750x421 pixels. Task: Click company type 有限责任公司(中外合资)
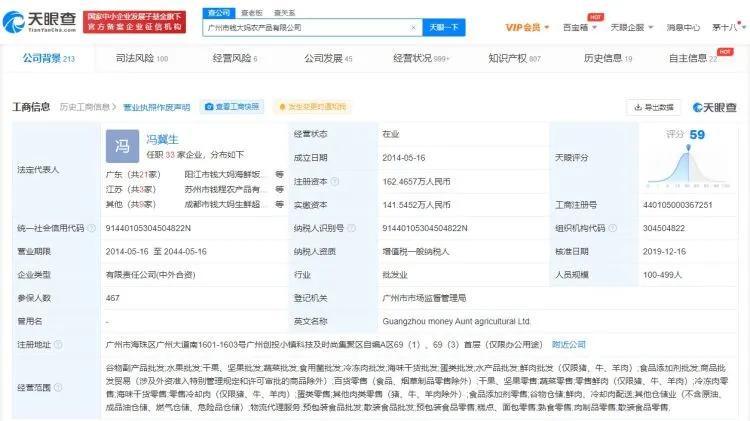point(150,275)
